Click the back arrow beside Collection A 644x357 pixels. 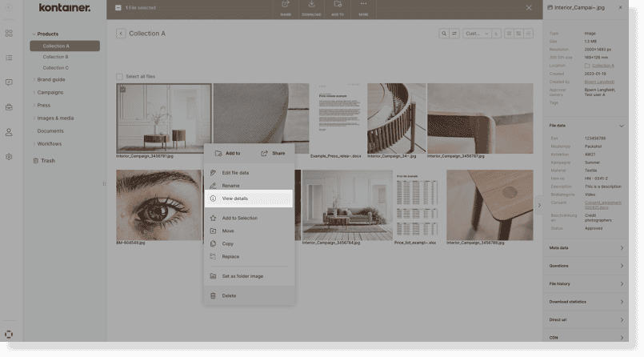point(121,34)
